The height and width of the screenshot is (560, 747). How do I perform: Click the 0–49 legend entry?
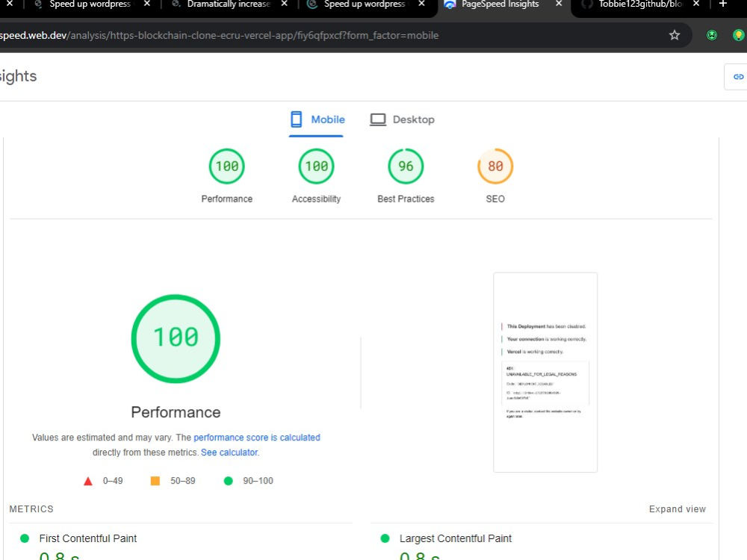pos(103,481)
